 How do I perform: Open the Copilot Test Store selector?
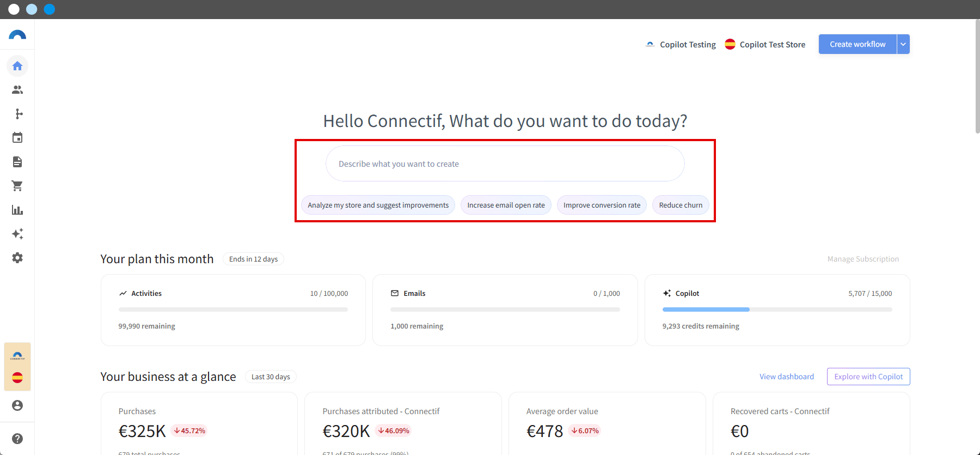click(765, 45)
